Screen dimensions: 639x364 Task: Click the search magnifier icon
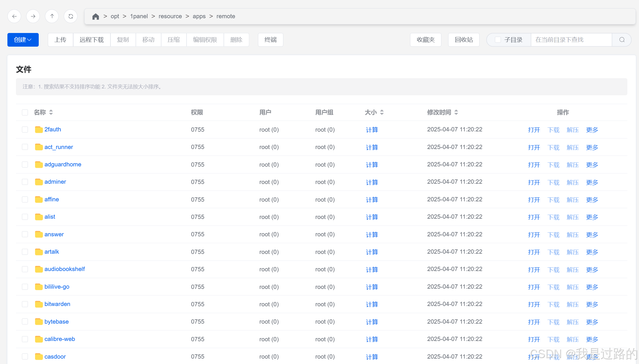point(622,40)
